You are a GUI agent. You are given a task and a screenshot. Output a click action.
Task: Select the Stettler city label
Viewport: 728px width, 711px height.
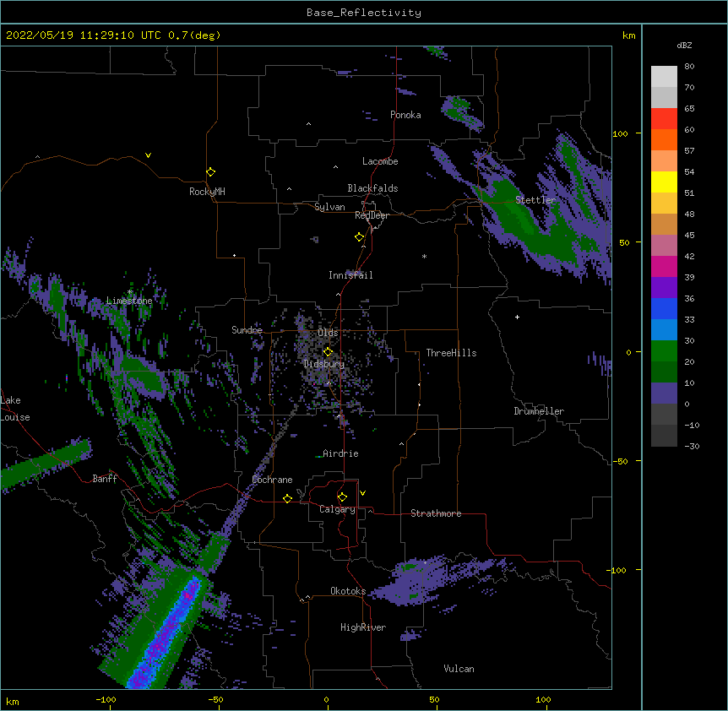pos(535,200)
